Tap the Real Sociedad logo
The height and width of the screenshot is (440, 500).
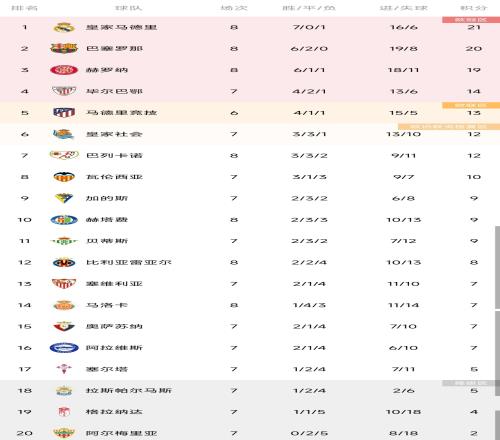tap(64, 134)
